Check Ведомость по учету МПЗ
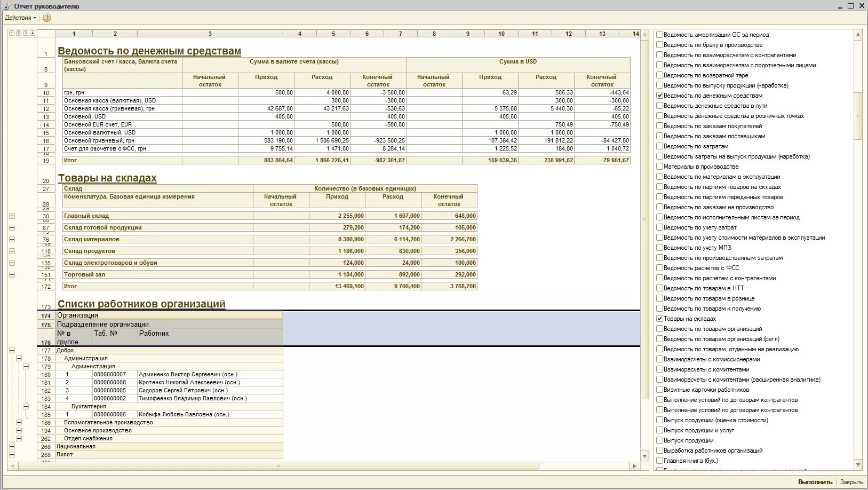The width and height of the screenshot is (868, 490). [x=660, y=248]
